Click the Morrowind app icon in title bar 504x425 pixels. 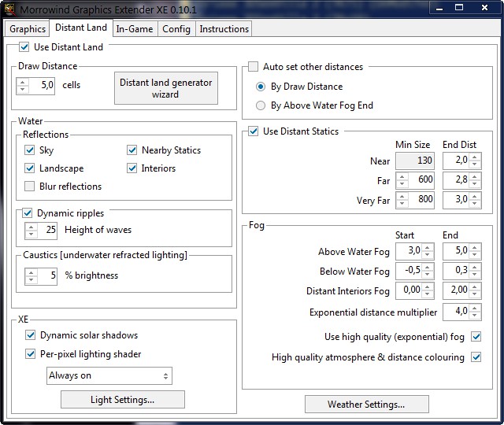click(9, 8)
